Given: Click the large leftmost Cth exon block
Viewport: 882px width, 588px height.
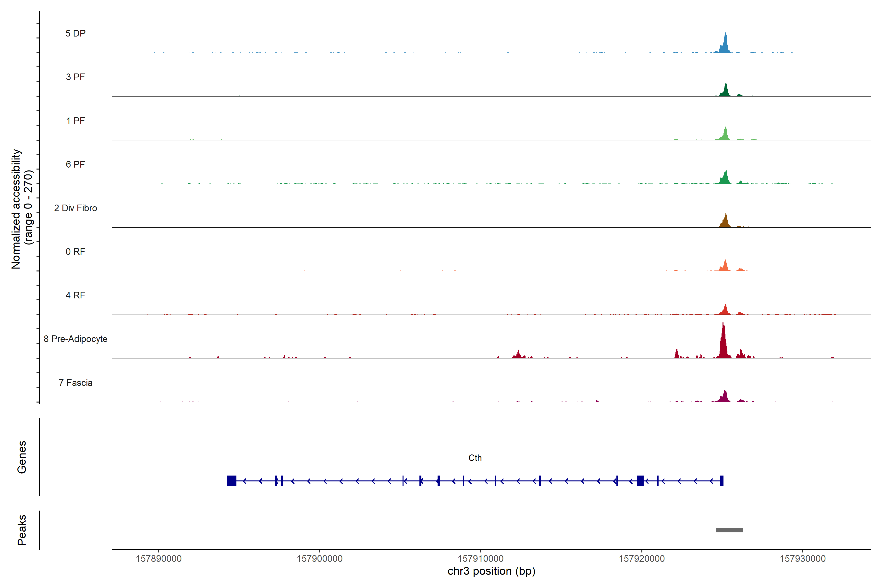Looking at the screenshot, I should [x=232, y=481].
